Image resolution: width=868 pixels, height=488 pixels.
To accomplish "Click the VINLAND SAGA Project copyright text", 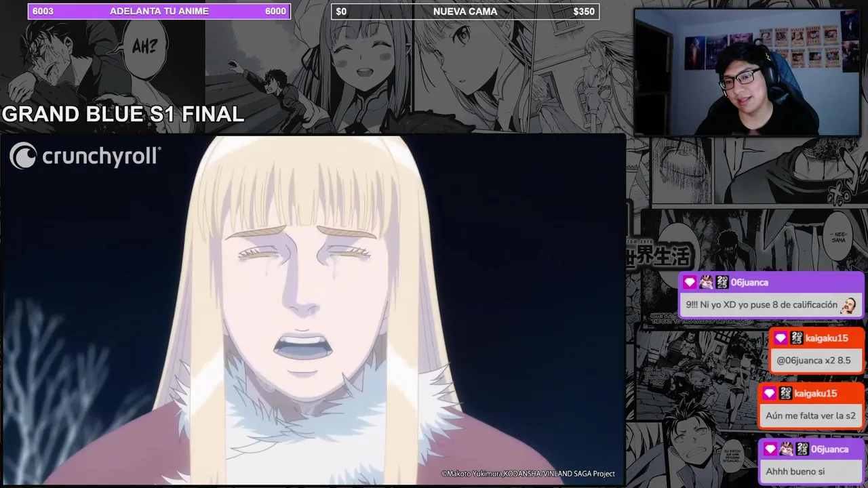I will 528,474.
